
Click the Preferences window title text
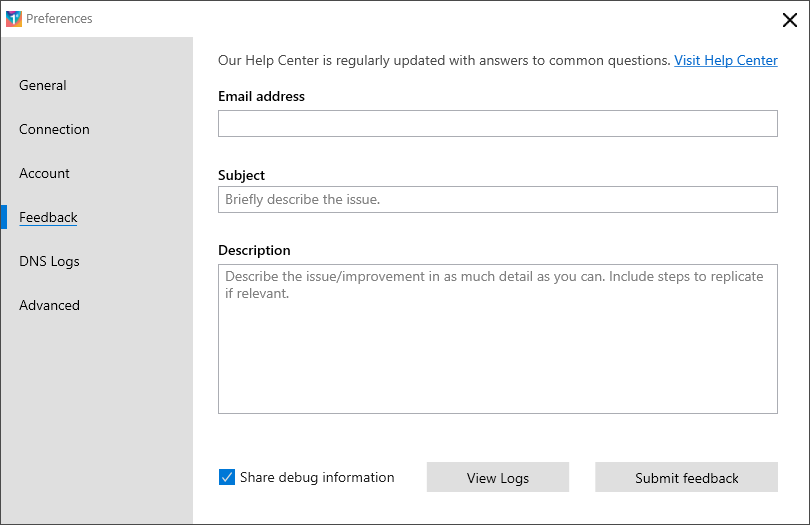click(59, 19)
